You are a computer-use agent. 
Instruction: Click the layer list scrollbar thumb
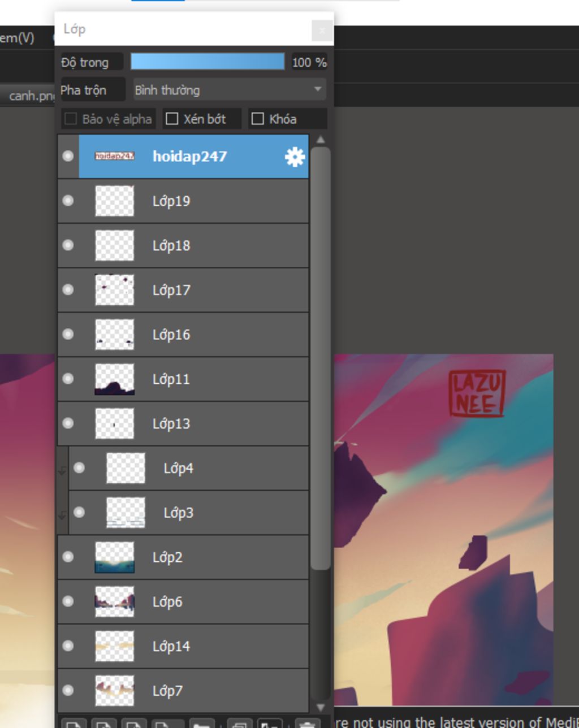321,358
